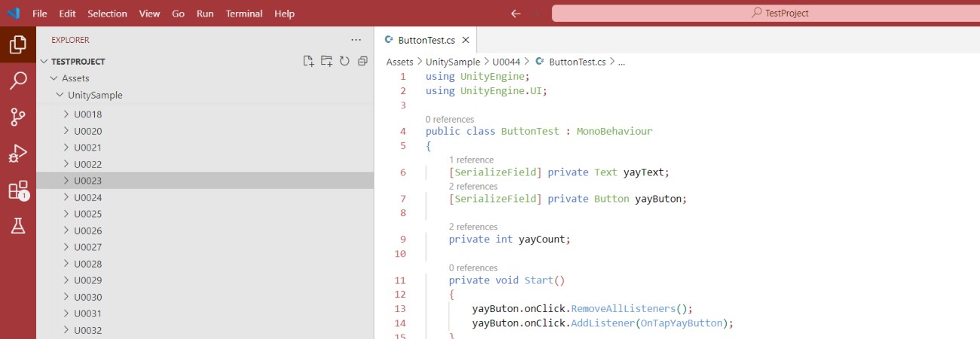
Task: Open the View menu
Action: 149,14
